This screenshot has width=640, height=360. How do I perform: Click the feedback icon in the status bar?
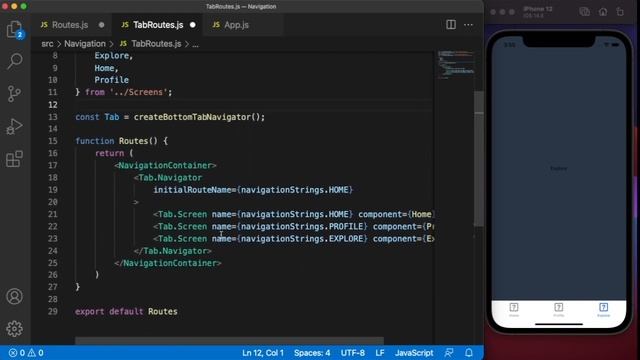[x=449, y=353]
